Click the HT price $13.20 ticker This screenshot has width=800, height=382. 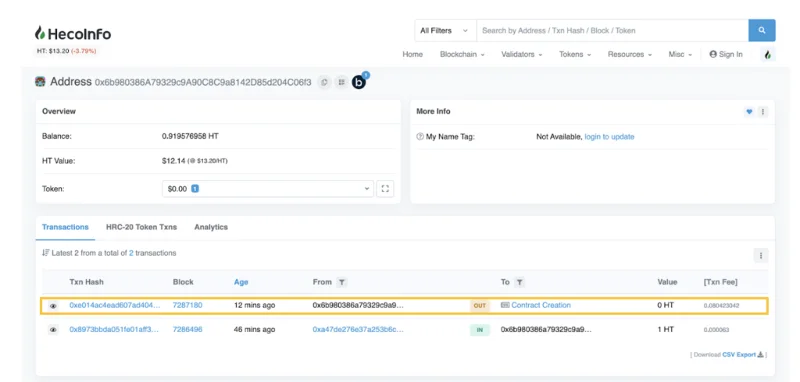pyautogui.click(x=66, y=51)
